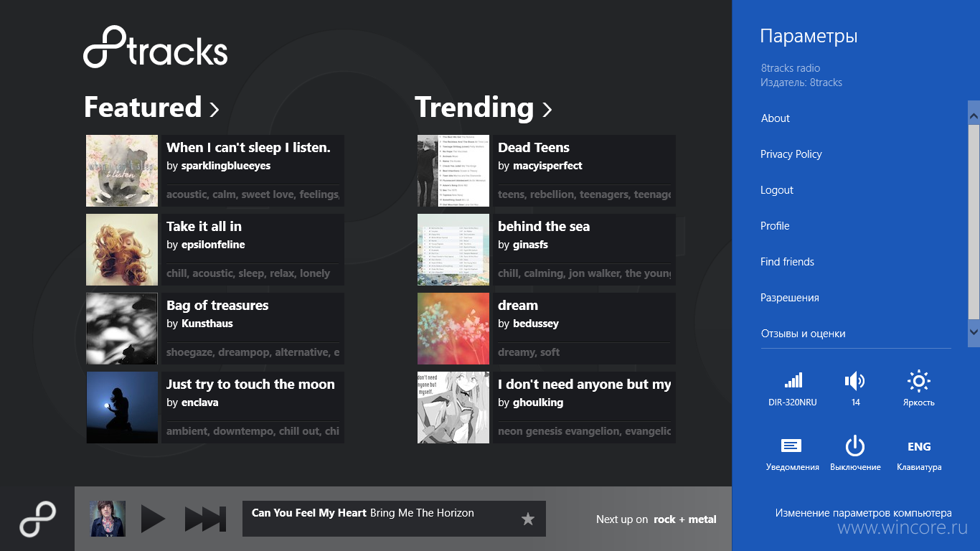Open the Privacy Policy entry
This screenshot has height=551, width=980.
(791, 154)
